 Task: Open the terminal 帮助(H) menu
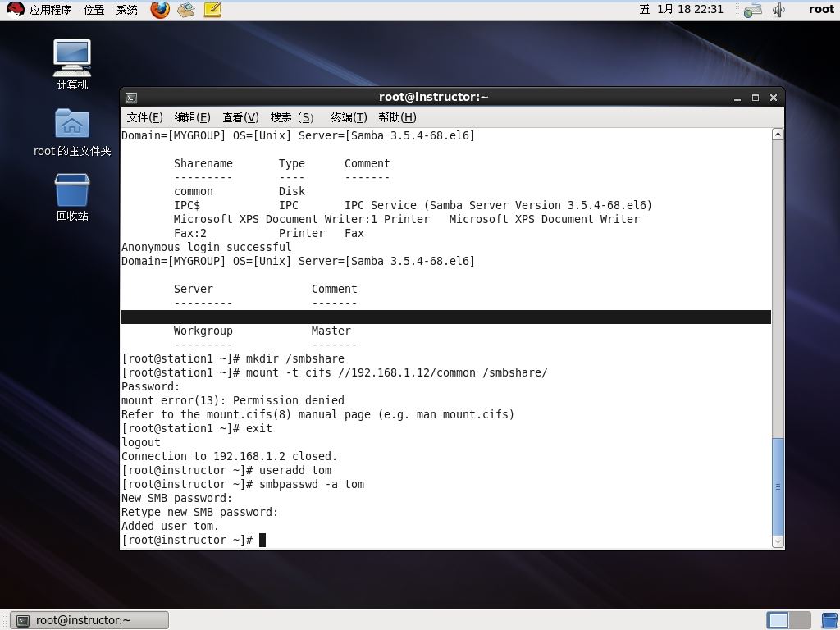coord(397,117)
